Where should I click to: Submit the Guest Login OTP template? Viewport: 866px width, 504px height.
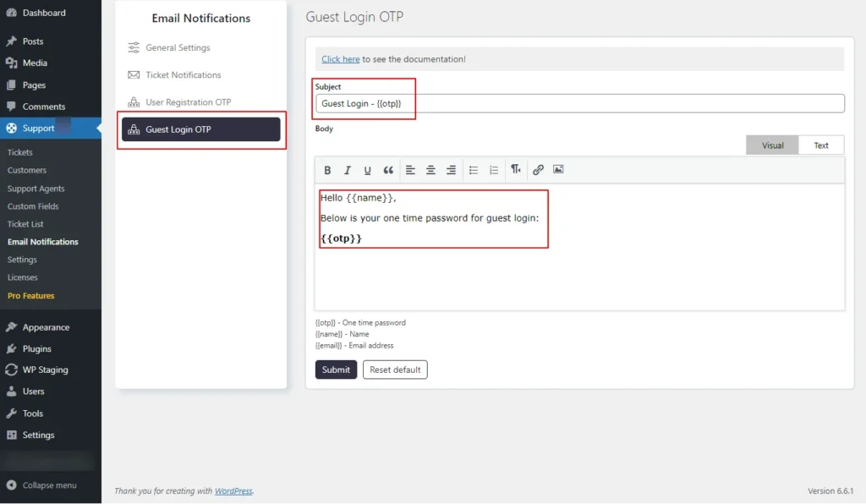click(x=336, y=369)
